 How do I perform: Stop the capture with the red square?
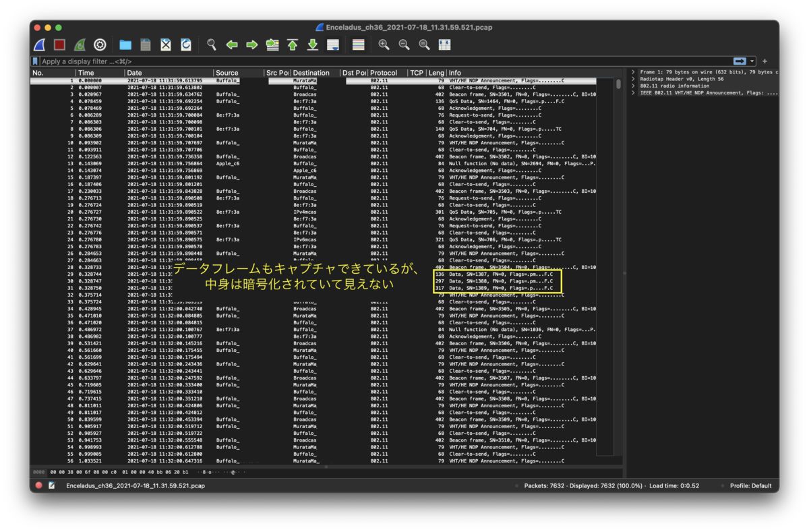tap(59, 45)
